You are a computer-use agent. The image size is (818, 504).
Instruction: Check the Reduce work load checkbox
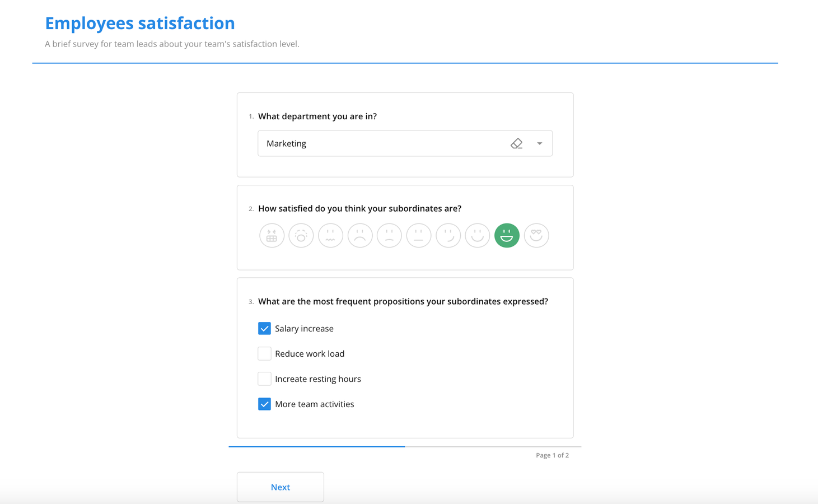coord(264,353)
